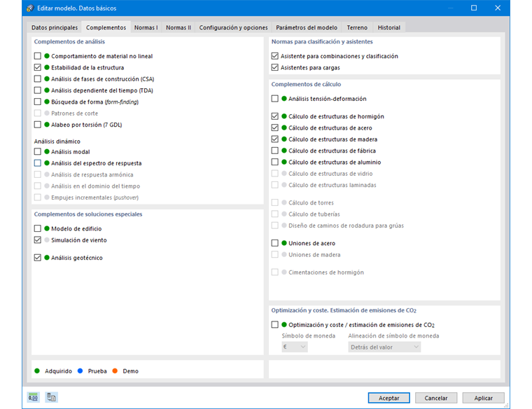
Task: Close the Editar modelo dialog
Action: [498, 8]
